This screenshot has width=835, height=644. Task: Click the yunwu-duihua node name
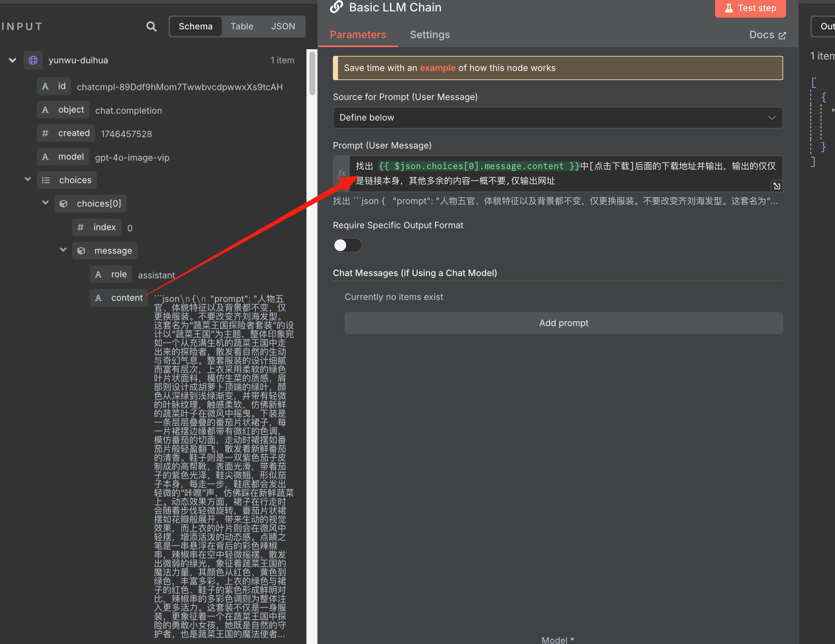click(78, 60)
